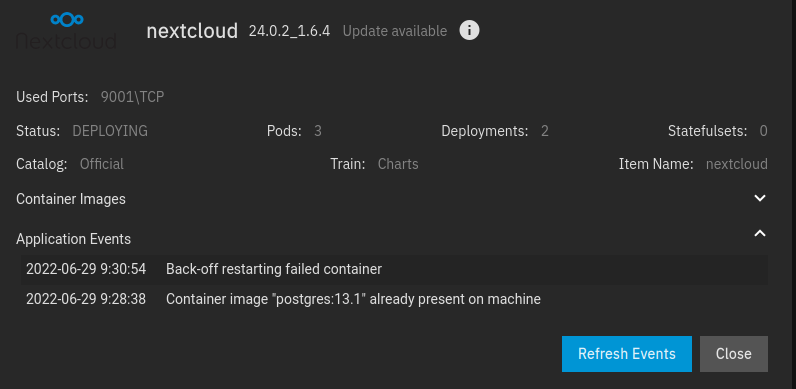Collapse the Application Events chevron
This screenshot has height=389, width=796.
(759, 234)
